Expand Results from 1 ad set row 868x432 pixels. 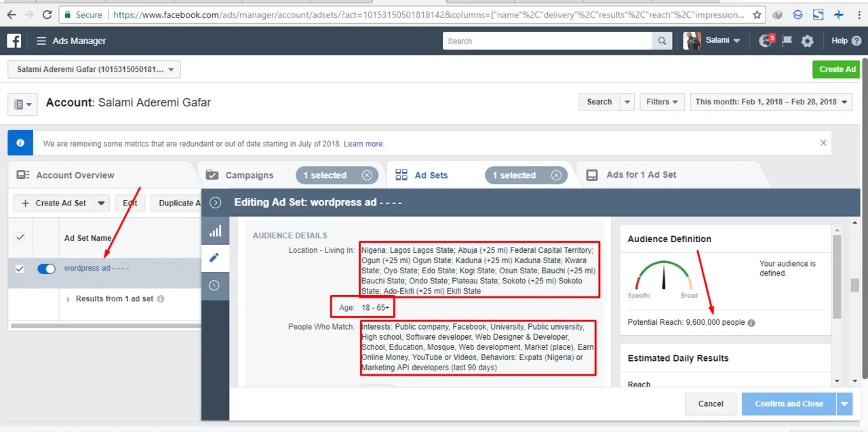pos(68,299)
